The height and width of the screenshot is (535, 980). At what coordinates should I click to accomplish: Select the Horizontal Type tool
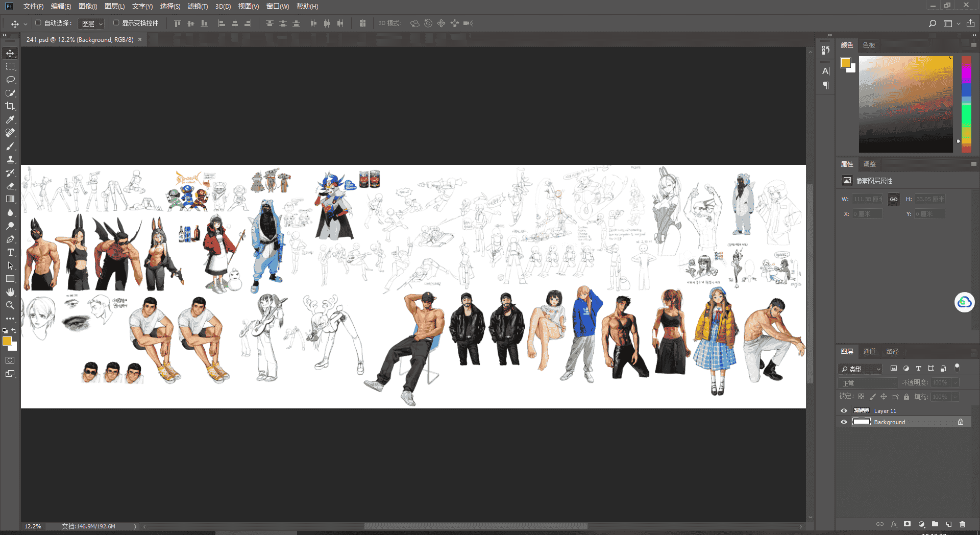point(10,252)
